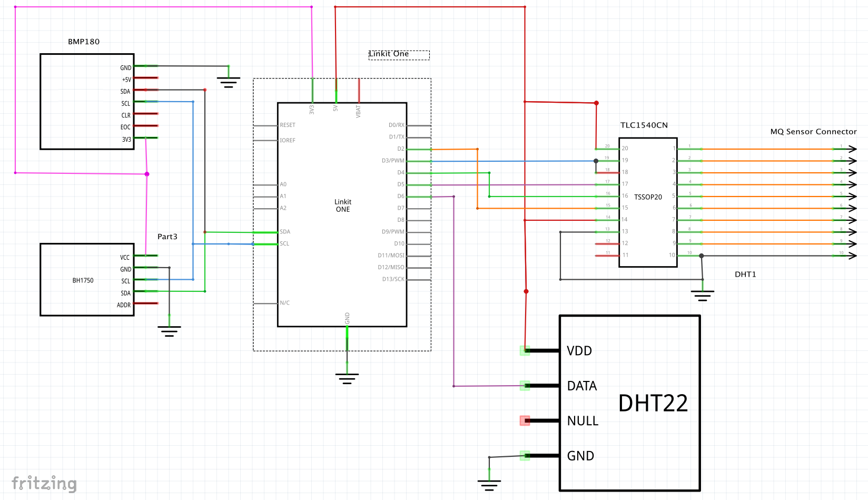This screenshot has width=868, height=500.
Task: Select the dashed Linkit One label box
Action: click(399, 55)
